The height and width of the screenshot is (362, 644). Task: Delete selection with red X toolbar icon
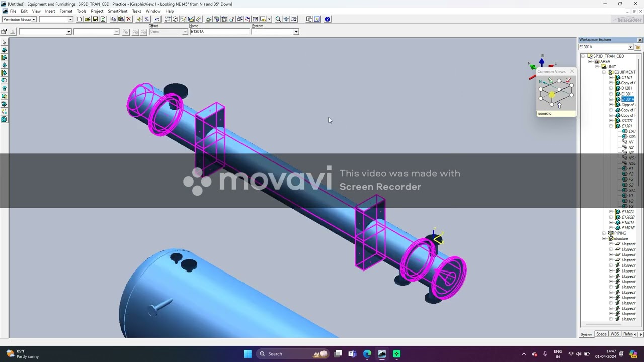point(129,19)
